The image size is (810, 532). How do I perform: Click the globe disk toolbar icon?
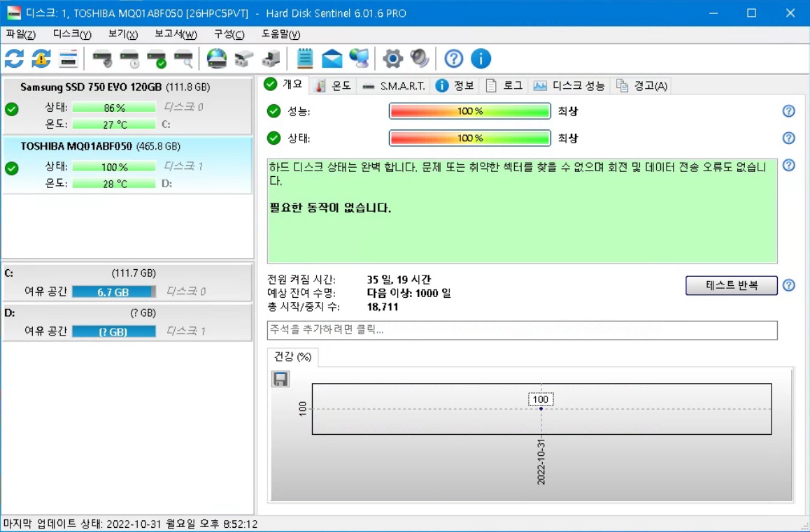[x=216, y=58]
